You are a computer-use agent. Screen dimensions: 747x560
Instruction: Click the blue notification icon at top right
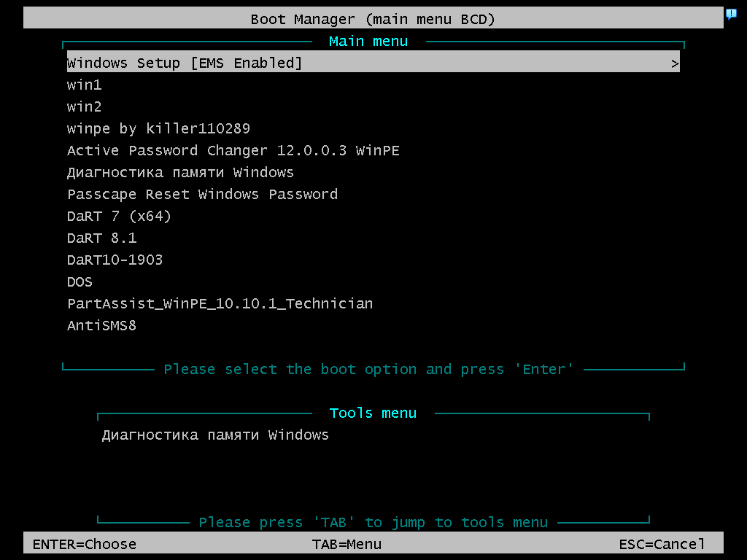click(x=731, y=14)
